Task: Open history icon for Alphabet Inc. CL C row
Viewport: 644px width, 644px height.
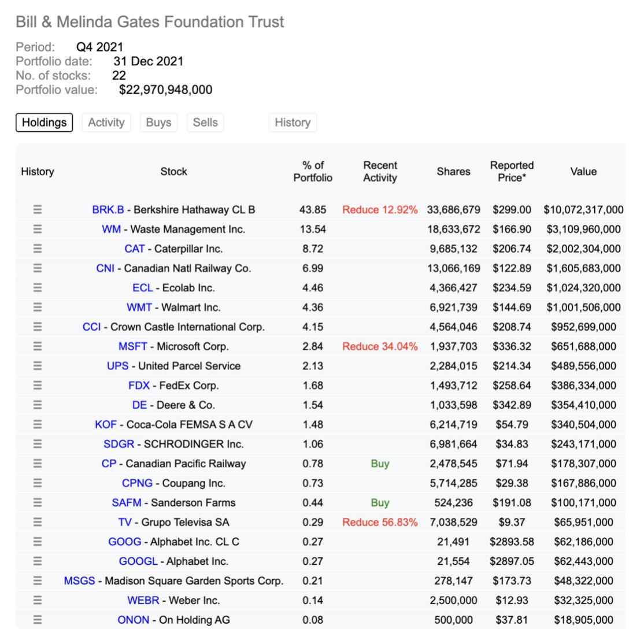Action: [38, 542]
